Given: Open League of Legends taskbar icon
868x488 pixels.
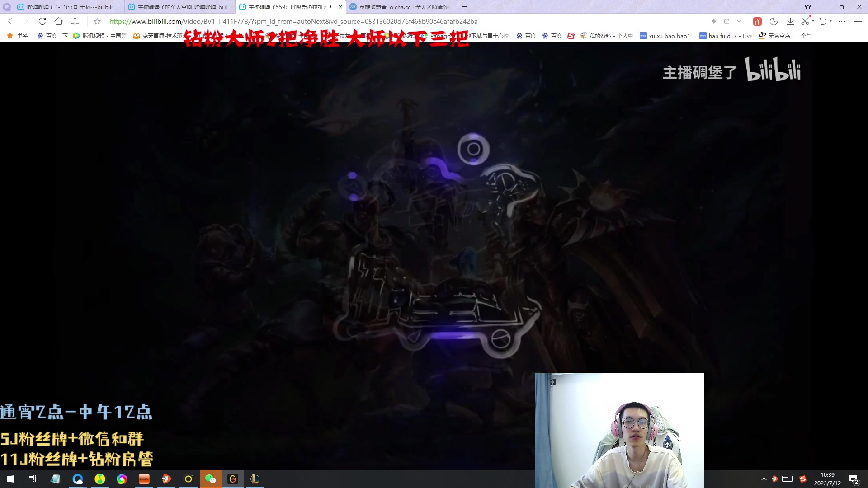Looking at the screenshot, I should [x=255, y=479].
